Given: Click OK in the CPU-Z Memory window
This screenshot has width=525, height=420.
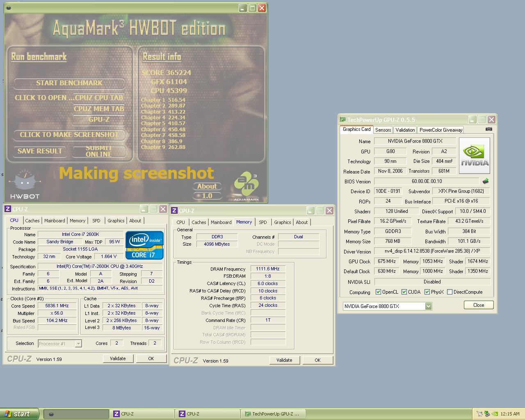Looking at the screenshot, I should click(317, 360).
